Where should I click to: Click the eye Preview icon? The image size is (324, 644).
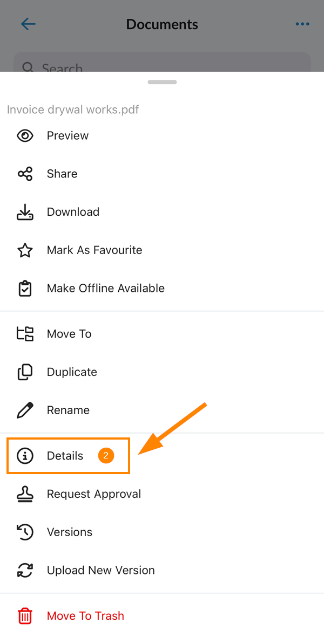[25, 135]
